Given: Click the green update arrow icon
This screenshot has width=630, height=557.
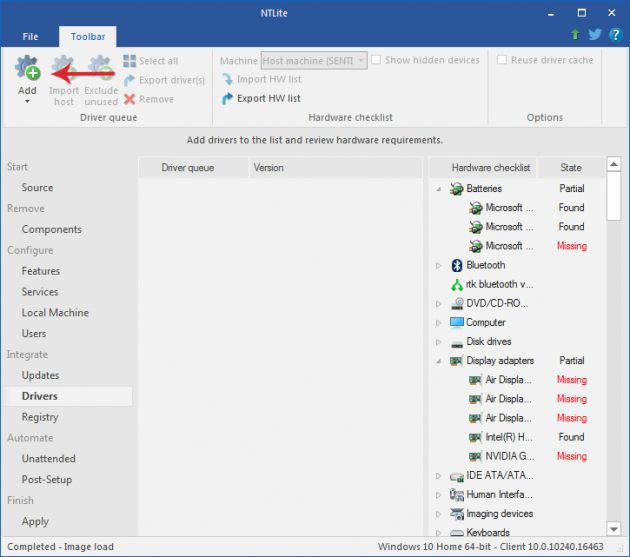Looking at the screenshot, I should 575,35.
